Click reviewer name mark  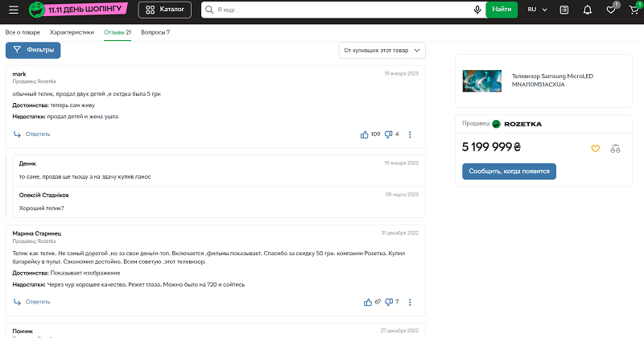point(19,74)
